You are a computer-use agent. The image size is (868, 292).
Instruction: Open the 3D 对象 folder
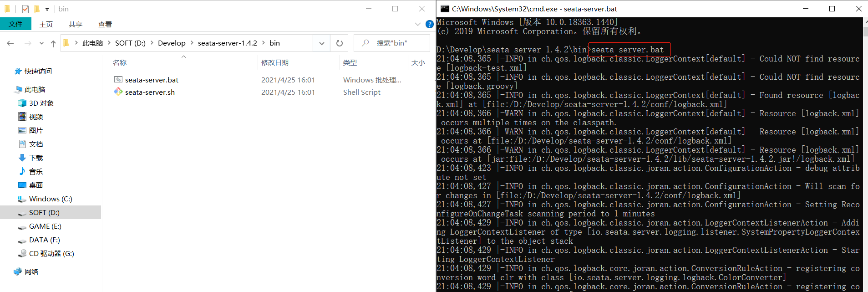click(41, 103)
